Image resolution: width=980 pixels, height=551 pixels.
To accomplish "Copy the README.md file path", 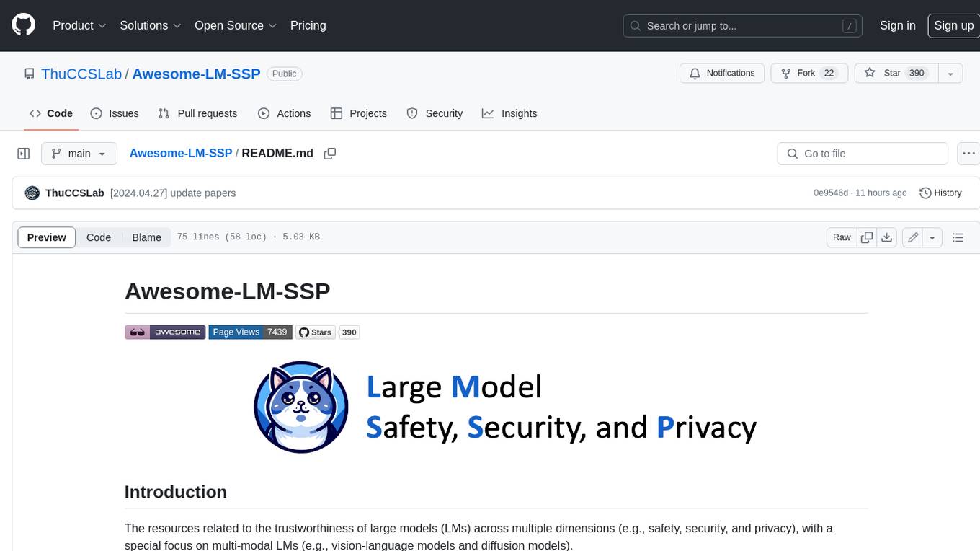I will [x=330, y=154].
